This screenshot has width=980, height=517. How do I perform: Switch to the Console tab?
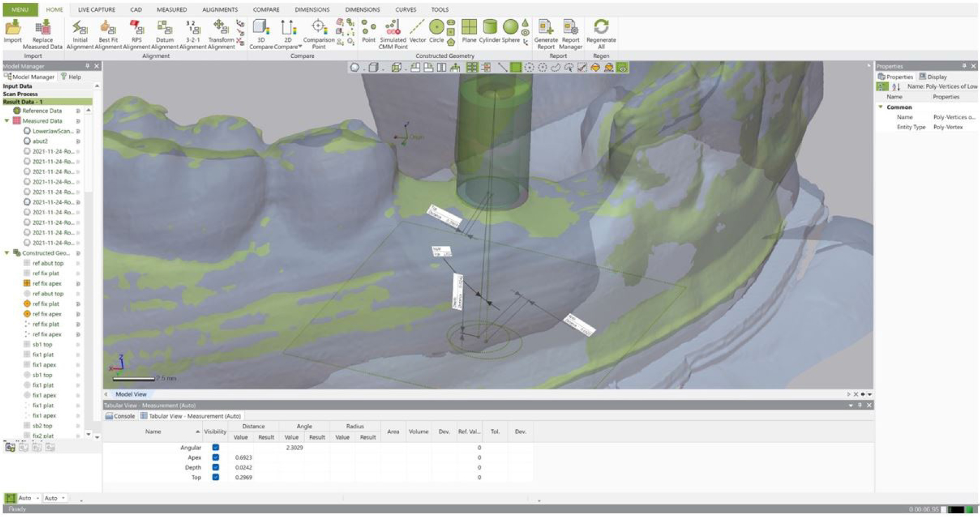click(x=120, y=416)
